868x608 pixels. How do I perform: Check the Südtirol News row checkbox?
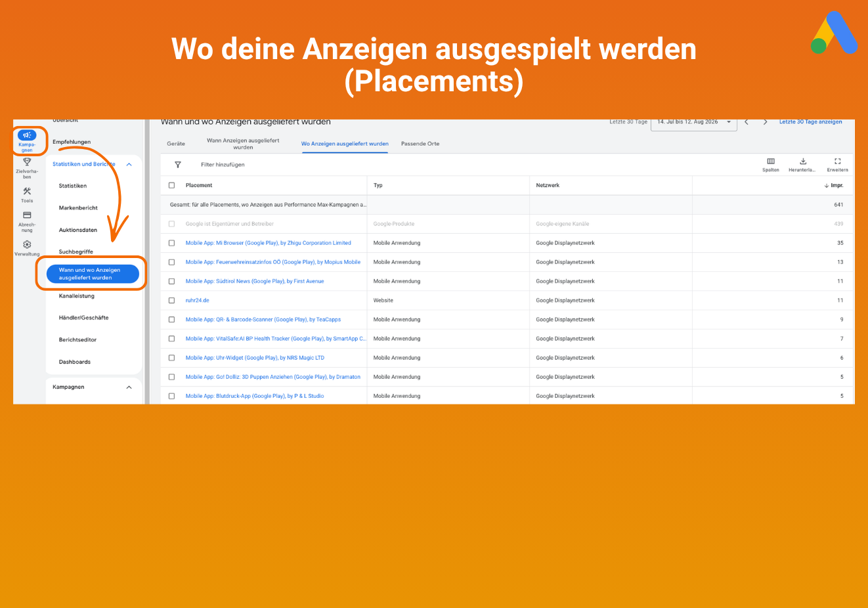pyautogui.click(x=172, y=281)
